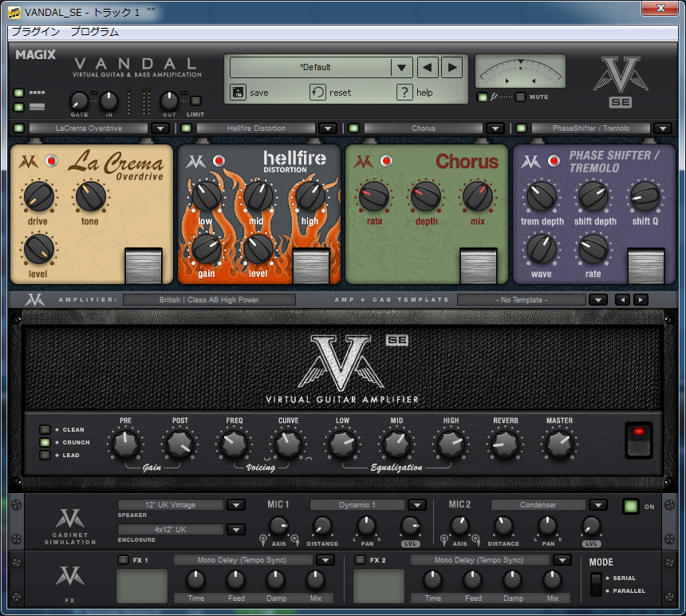This screenshot has height=616, width=686.
Task: Toggle the Chorus slot enable button
Action: pos(354,128)
